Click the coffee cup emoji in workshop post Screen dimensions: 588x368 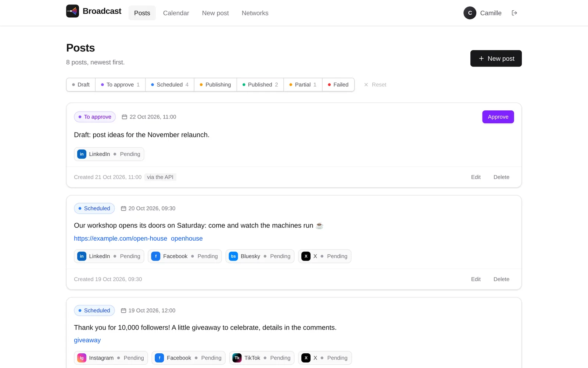319,226
